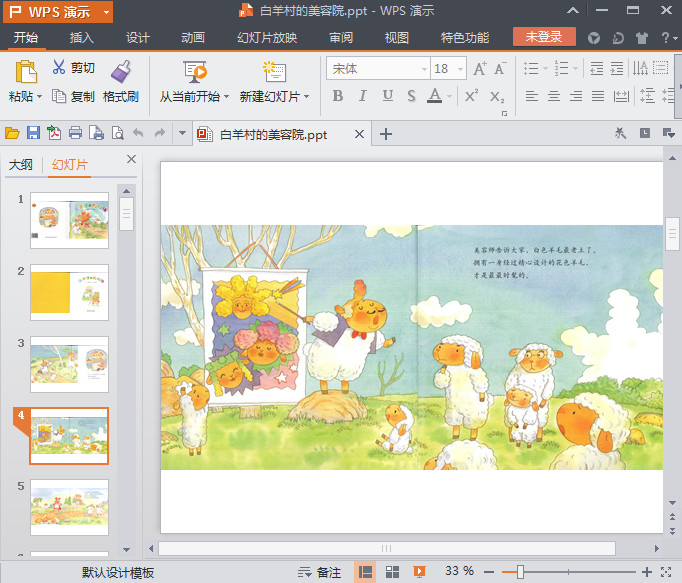The width and height of the screenshot is (682, 583).
Task: Select slide 5 thumbnail
Action: pyautogui.click(x=69, y=507)
